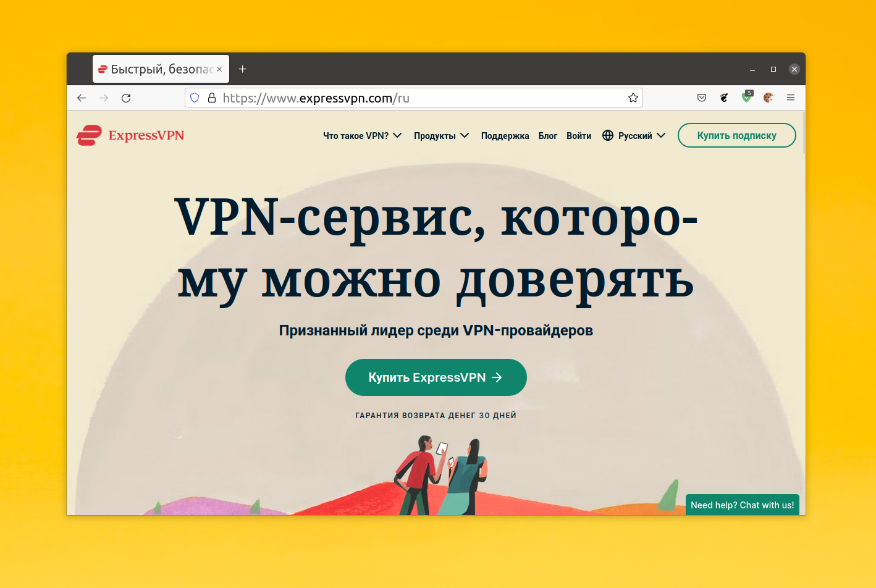This screenshot has width=876, height=588.
Task: Go to the "Блог" page
Action: (548, 136)
